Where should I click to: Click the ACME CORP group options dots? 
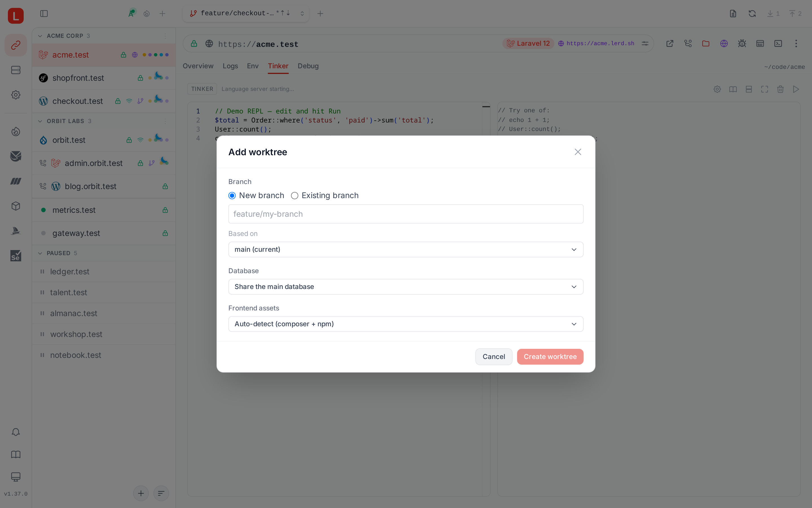coord(165,36)
